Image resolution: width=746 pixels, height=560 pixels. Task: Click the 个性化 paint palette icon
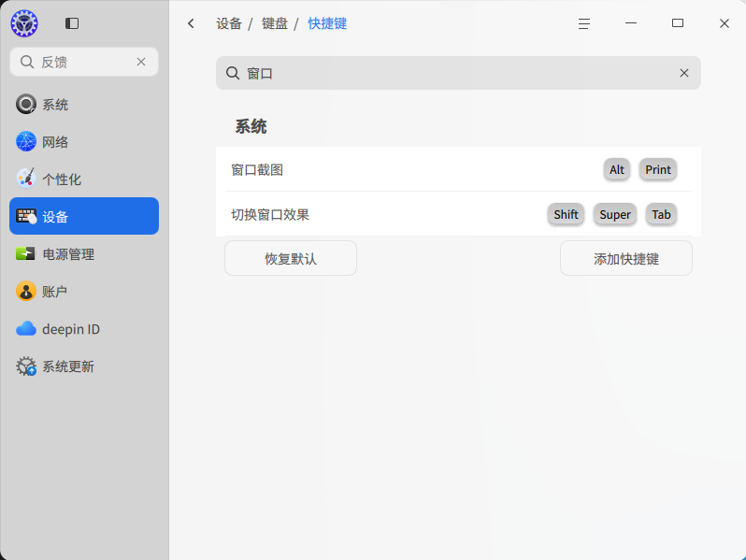tap(25, 179)
